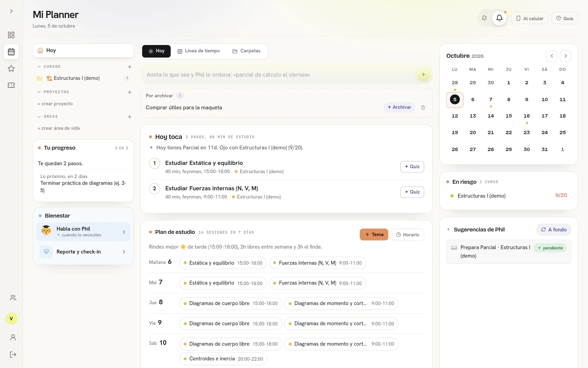Delete the Comprar útiles item with trash icon
Viewport: 588px width, 368px height.
coord(423,107)
